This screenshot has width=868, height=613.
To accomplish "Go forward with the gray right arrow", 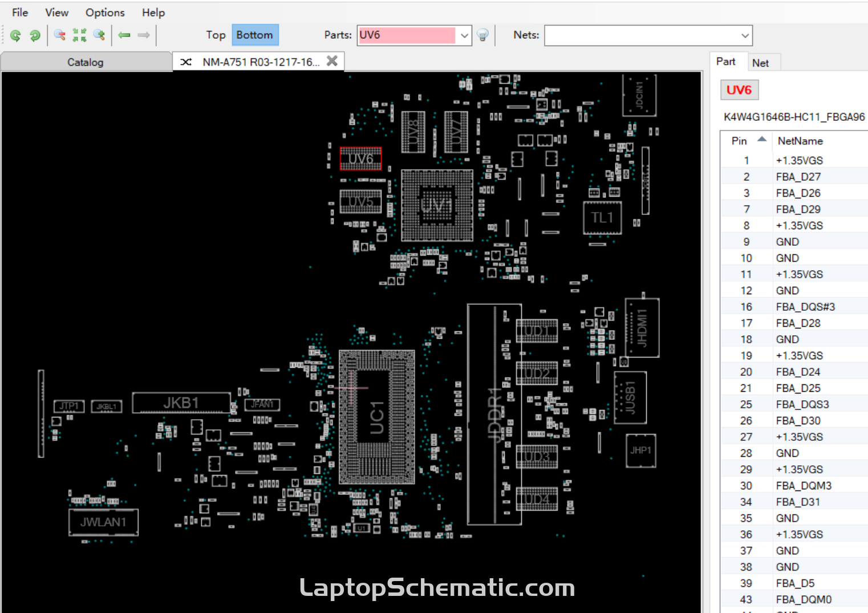I will pyautogui.click(x=144, y=35).
